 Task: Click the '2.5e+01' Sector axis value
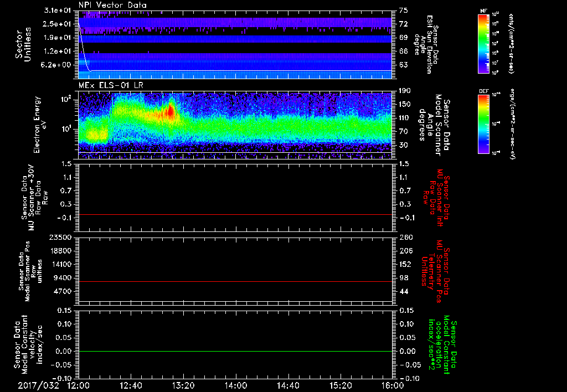(x=57, y=24)
